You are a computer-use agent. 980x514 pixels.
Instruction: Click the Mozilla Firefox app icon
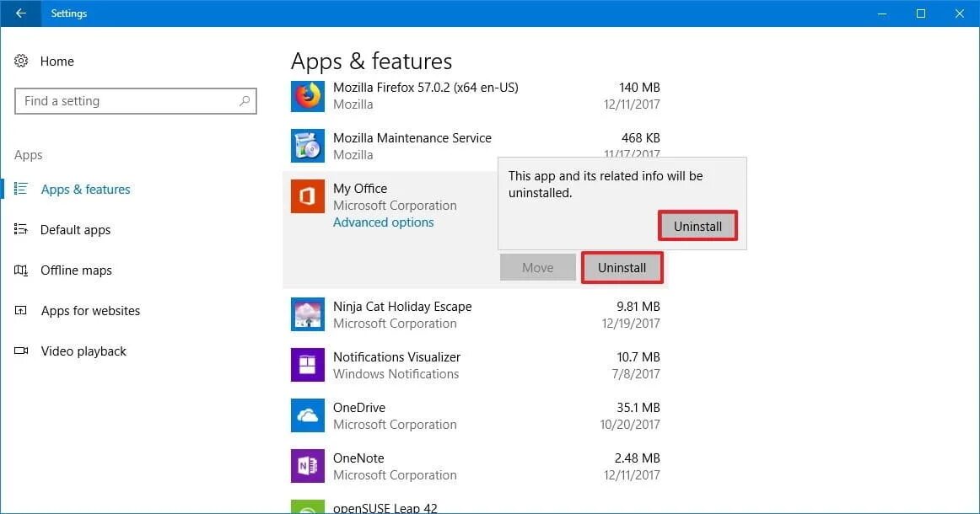pos(308,95)
